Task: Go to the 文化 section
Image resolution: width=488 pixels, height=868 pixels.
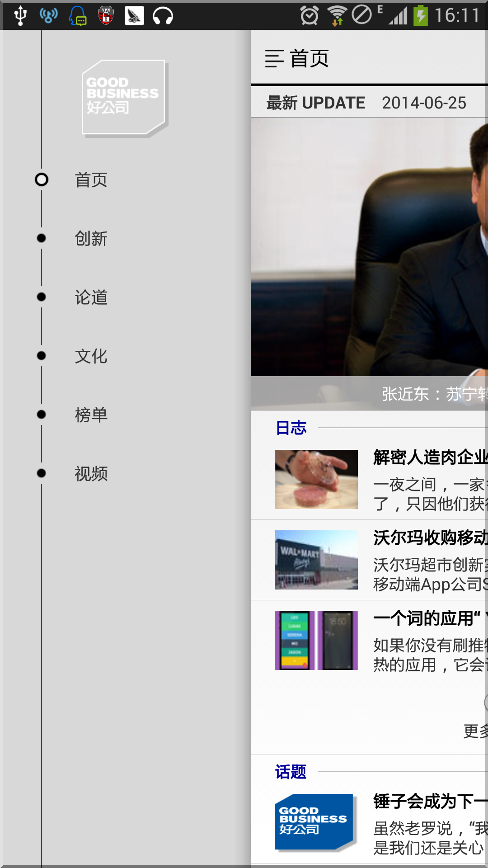Action: click(x=91, y=356)
